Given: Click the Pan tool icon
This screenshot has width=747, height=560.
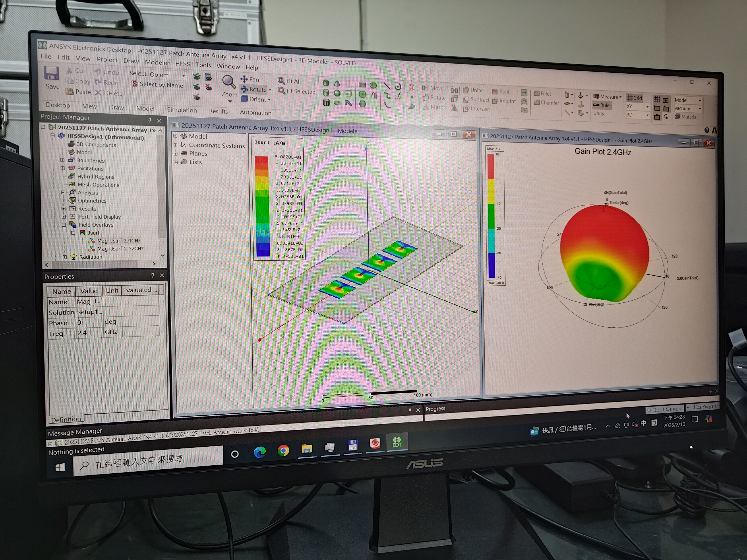Looking at the screenshot, I should tap(244, 79).
